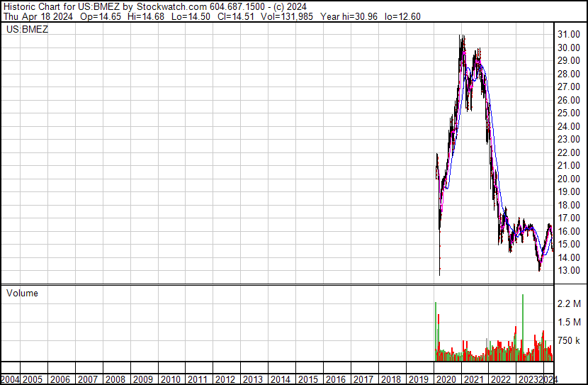This screenshot has height=385, width=588.
Task: Click the 2022 year label on the time axis
Action: [x=500, y=379]
